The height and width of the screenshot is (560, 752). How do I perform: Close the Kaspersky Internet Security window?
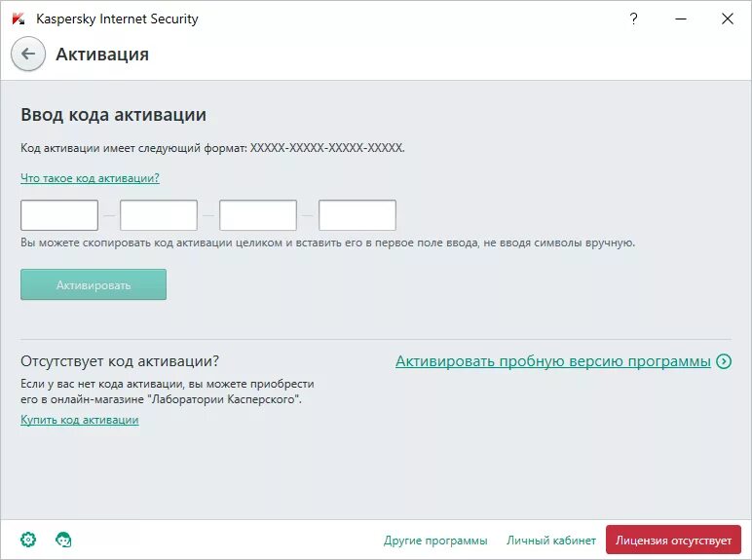728,19
